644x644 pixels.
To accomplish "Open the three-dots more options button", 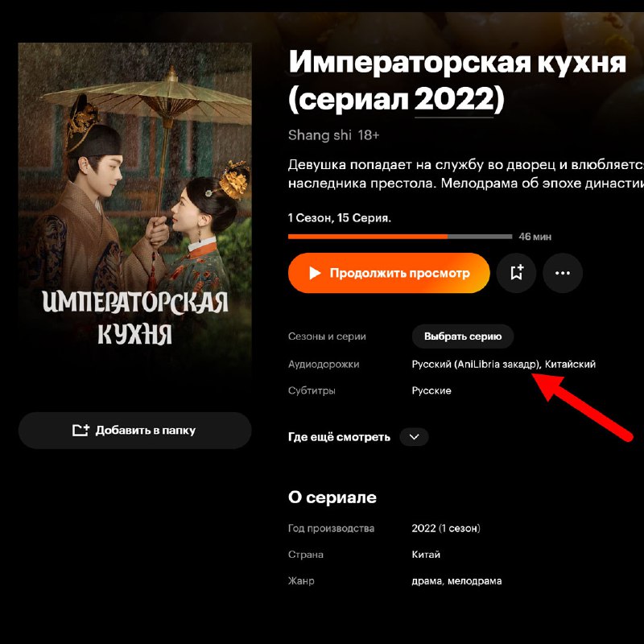I will [563, 273].
